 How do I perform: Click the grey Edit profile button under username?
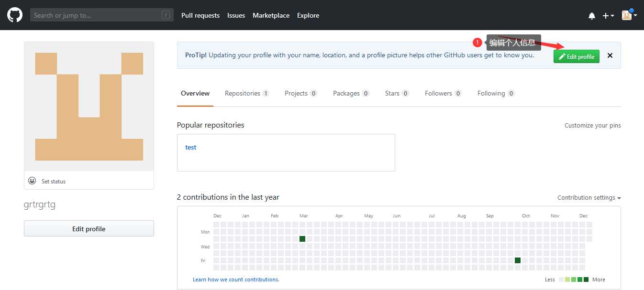coord(89,228)
